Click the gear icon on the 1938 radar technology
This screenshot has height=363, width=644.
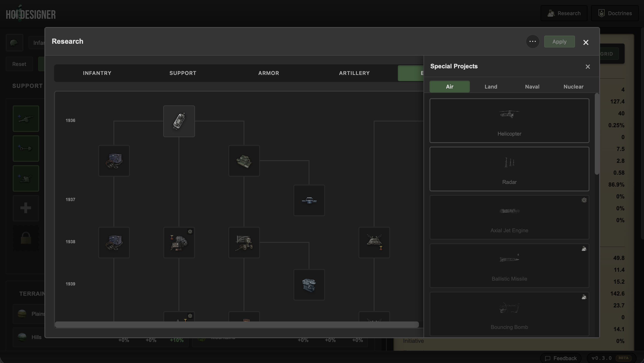[190, 232]
